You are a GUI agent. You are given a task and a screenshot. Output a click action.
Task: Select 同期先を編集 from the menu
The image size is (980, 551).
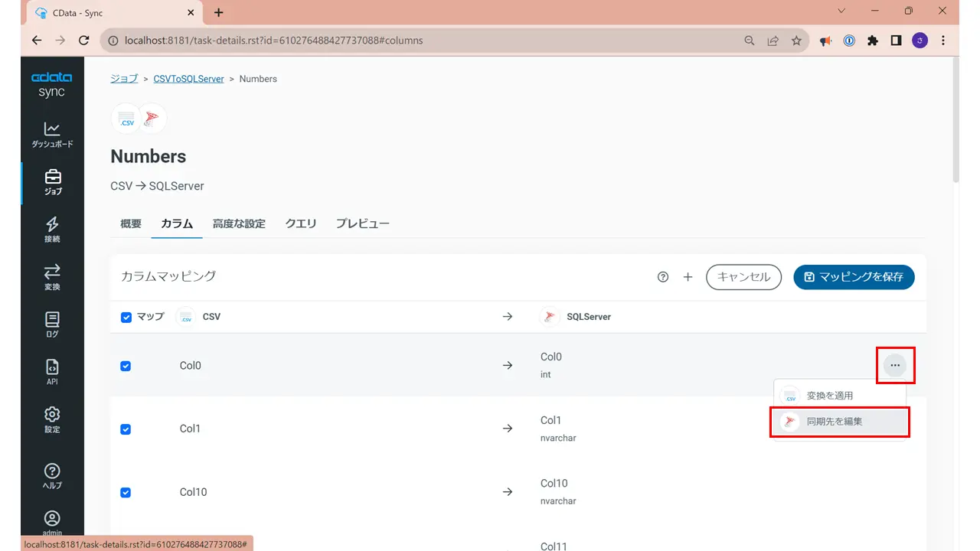(x=839, y=421)
